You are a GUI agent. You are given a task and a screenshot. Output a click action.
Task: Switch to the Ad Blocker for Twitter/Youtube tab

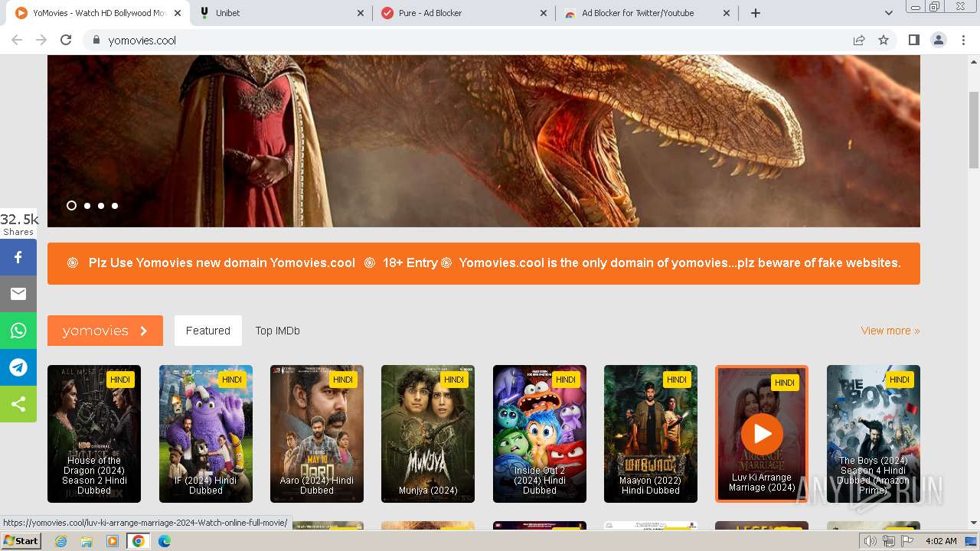click(x=646, y=13)
